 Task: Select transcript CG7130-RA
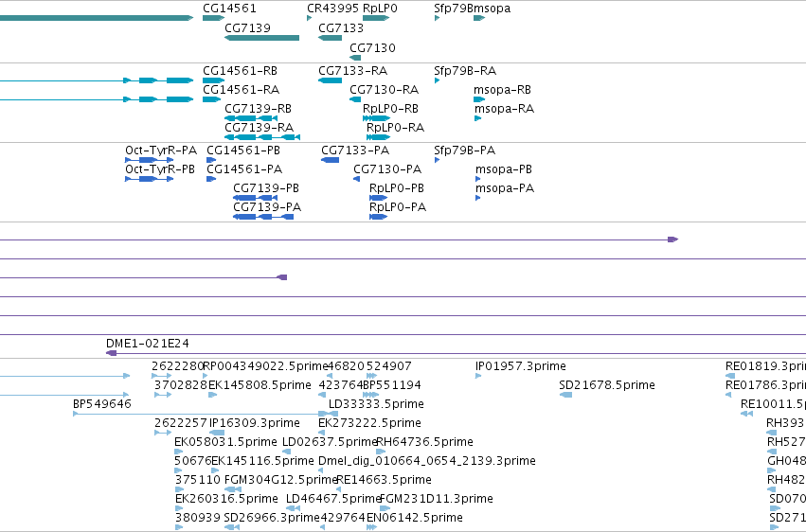(384, 89)
